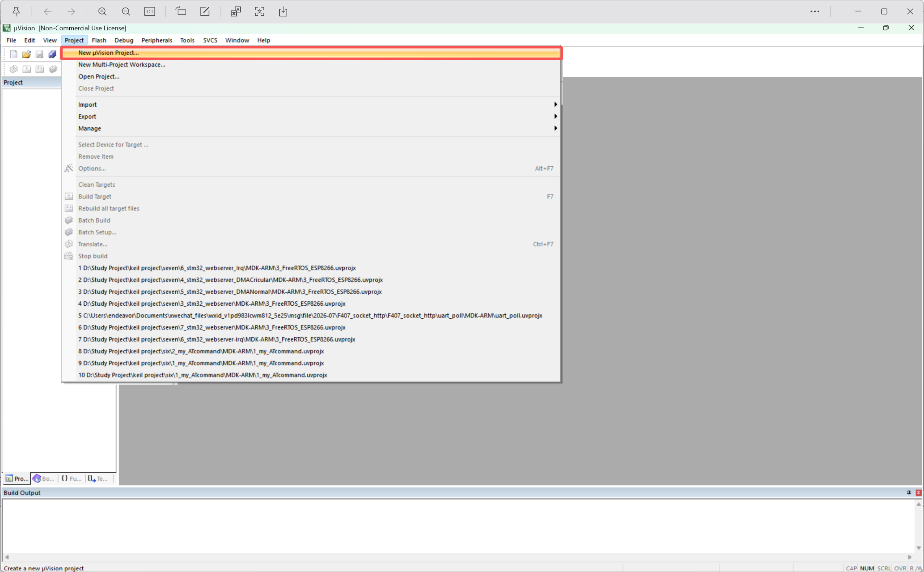Screen dimensions: 924x572
Task: Open the File menu
Action: pyautogui.click(x=11, y=40)
